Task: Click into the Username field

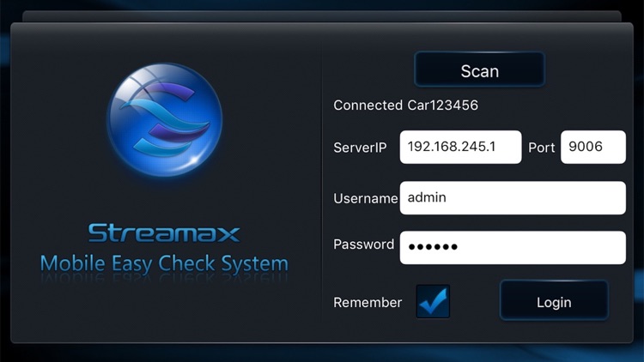Action: (x=513, y=198)
